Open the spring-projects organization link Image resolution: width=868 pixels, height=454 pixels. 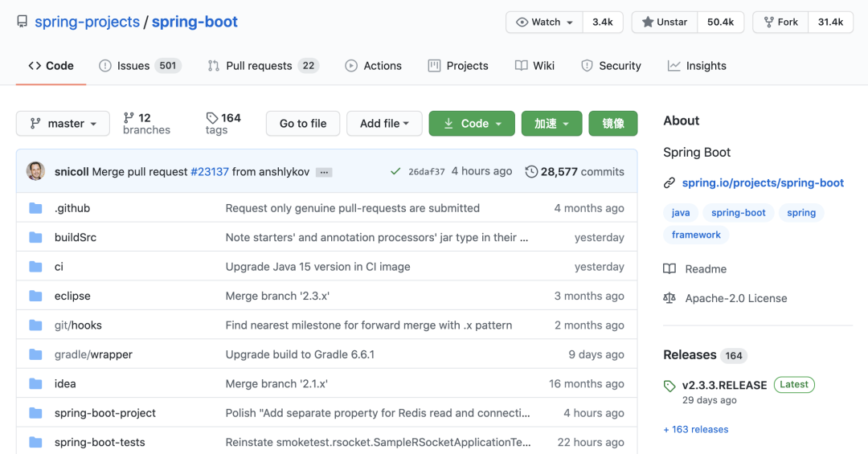pos(87,22)
